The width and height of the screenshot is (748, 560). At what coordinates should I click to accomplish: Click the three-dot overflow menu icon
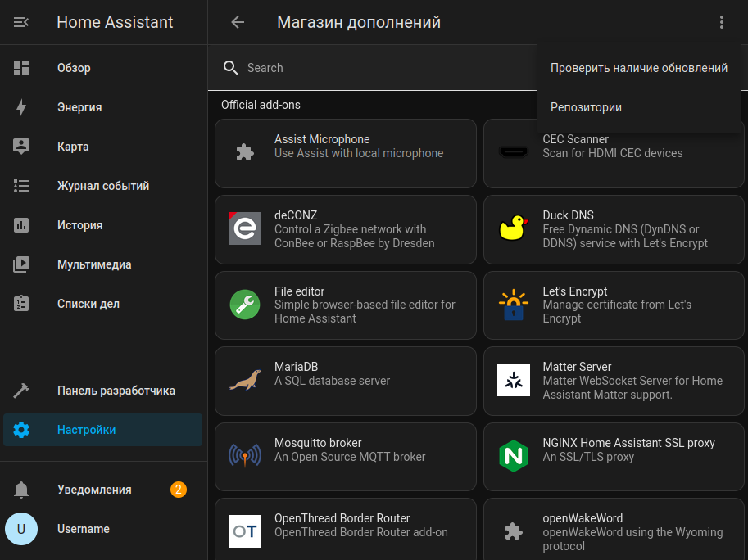click(x=721, y=22)
